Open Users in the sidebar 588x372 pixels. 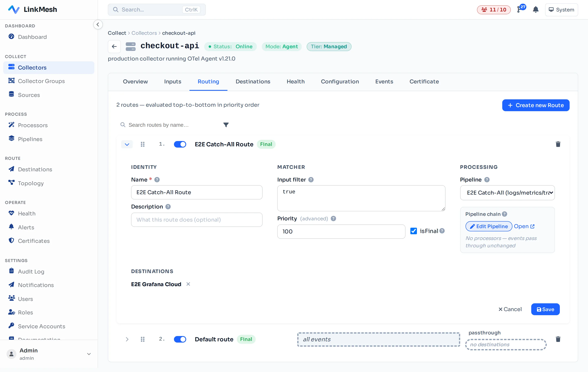(49, 299)
